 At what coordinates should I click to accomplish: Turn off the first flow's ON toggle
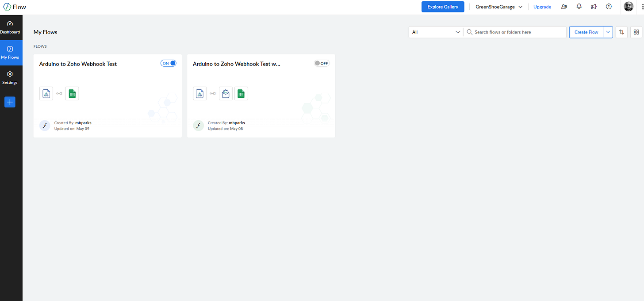pos(169,63)
